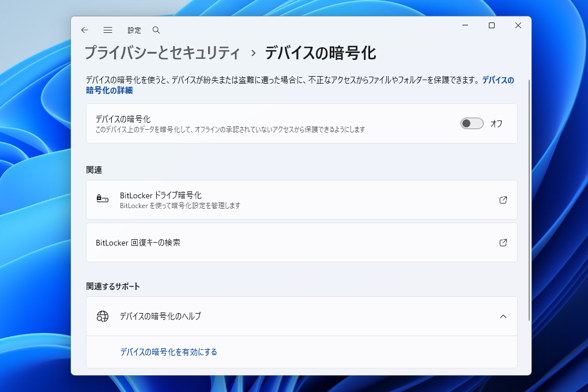Open the navigation hamburger menu
588x392 pixels.
(x=108, y=30)
